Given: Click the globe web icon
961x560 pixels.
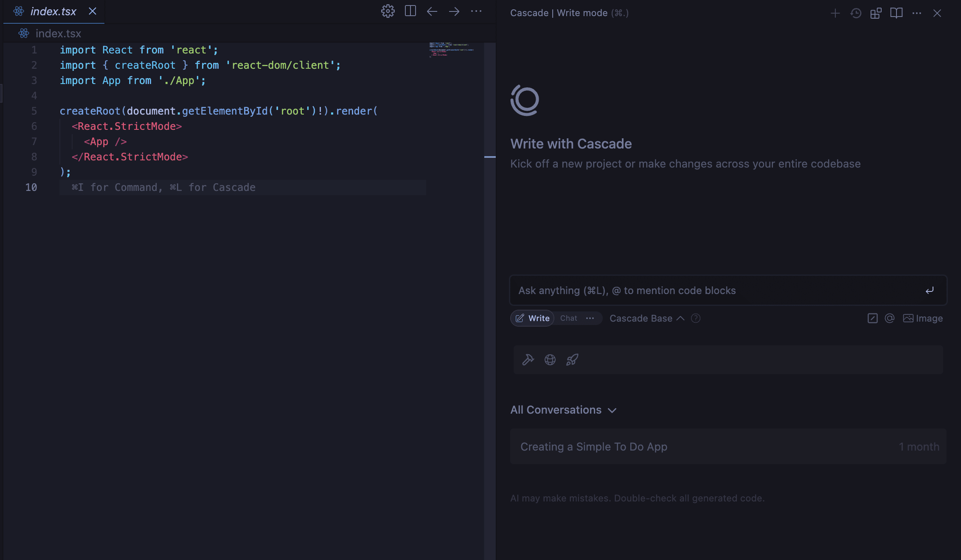Looking at the screenshot, I should click(550, 360).
